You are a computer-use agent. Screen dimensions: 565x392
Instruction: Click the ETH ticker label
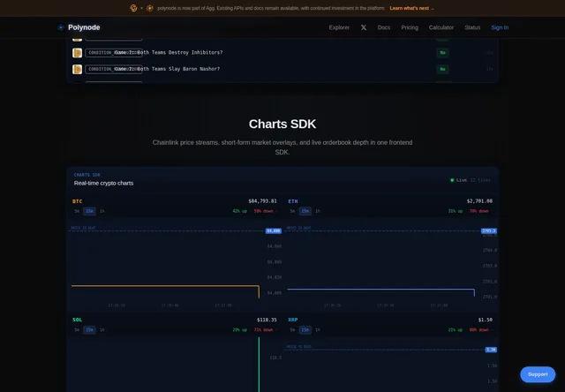pos(293,201)
